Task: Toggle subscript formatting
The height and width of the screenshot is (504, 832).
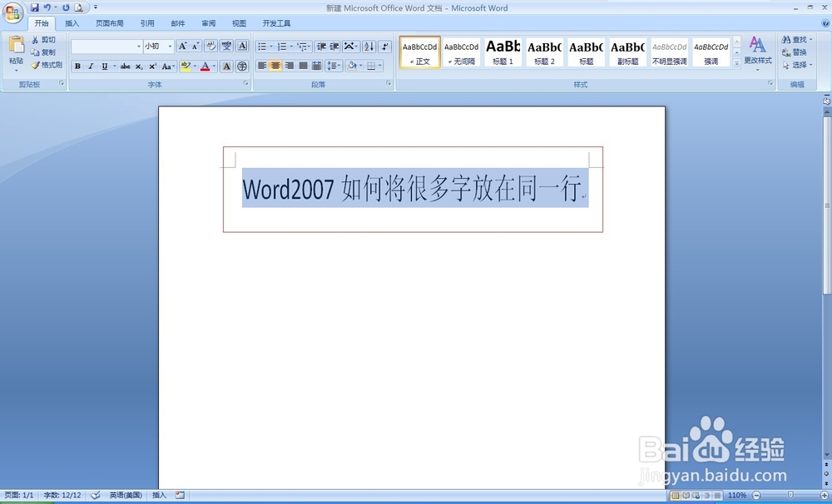Action: 139,67
